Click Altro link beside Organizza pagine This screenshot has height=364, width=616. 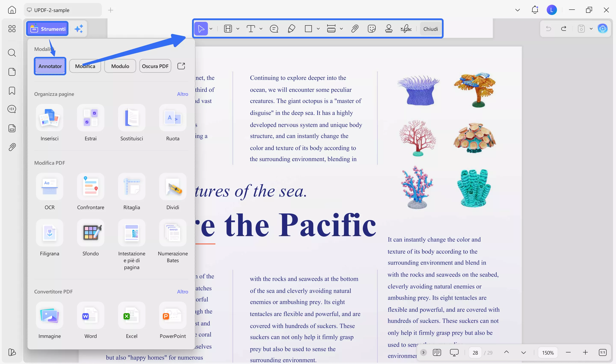(x=182, y=94)
